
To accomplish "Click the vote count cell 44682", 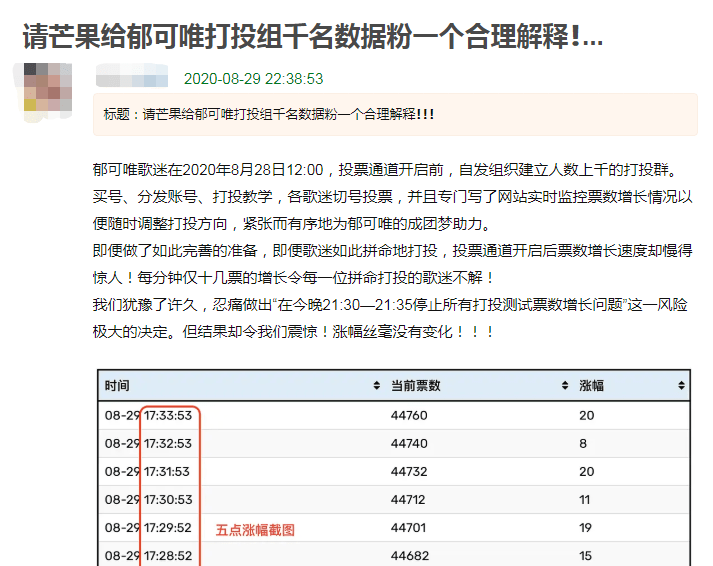I will (408, 555).
